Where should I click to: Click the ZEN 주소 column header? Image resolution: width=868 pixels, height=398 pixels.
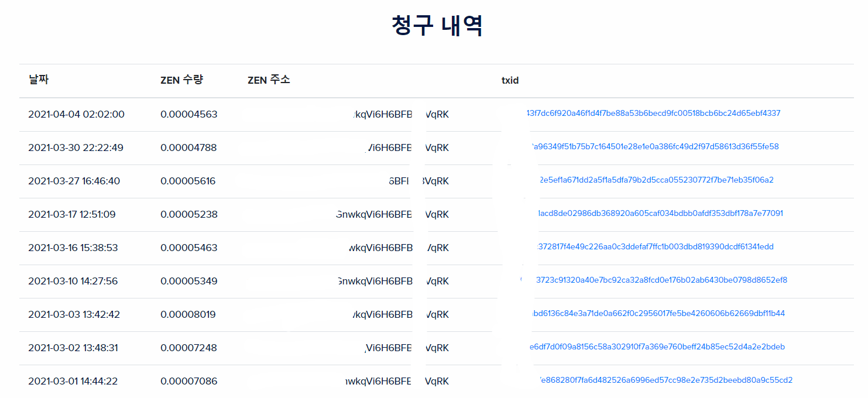(269, 80)
